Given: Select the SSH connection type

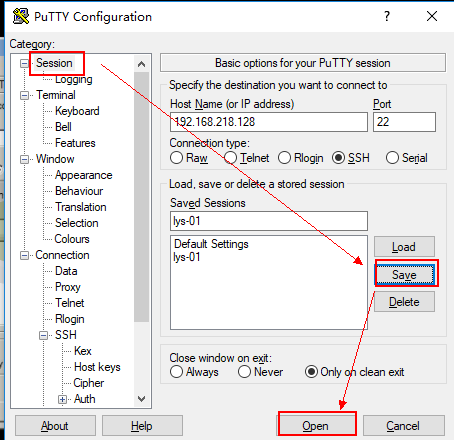Looking at the screenshot, I should click(338, 158).
